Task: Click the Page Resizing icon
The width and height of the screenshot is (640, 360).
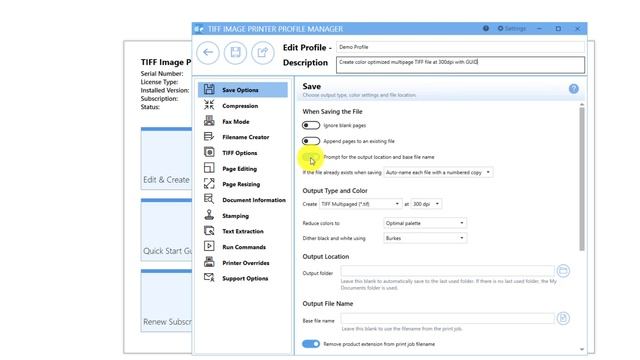Action: coord(209,184)
